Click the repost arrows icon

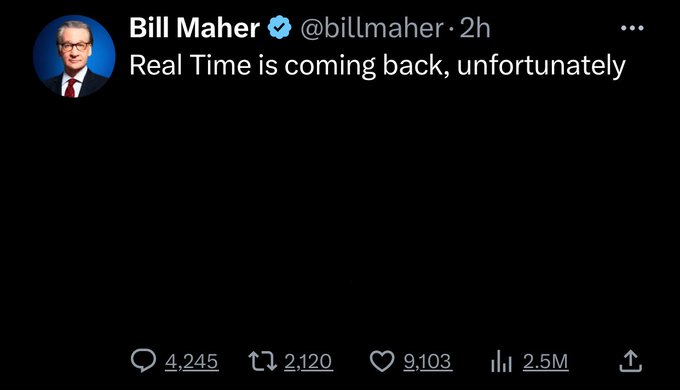point(262,361)
